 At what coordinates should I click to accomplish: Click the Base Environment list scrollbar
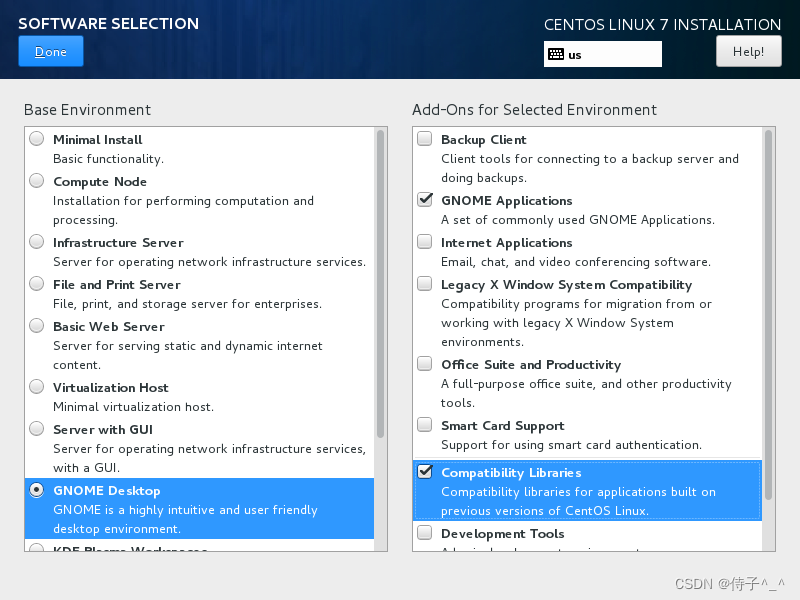380,284
